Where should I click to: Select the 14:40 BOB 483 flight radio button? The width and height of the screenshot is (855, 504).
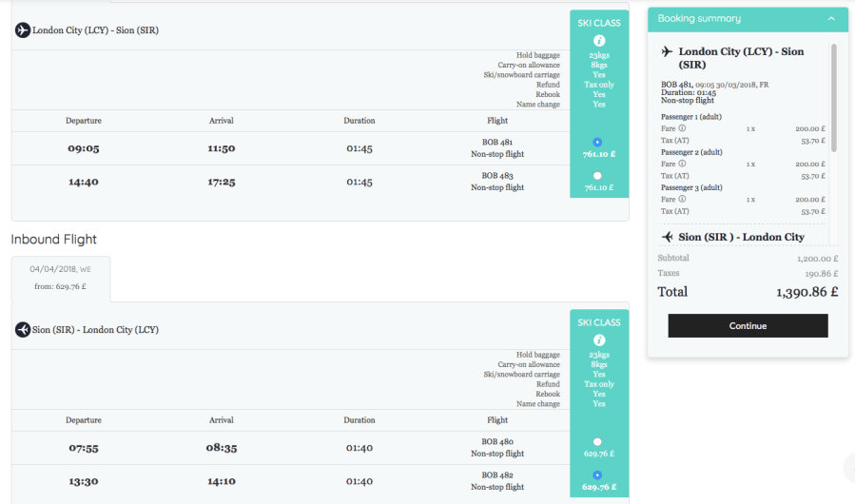(x=596, y=175)
